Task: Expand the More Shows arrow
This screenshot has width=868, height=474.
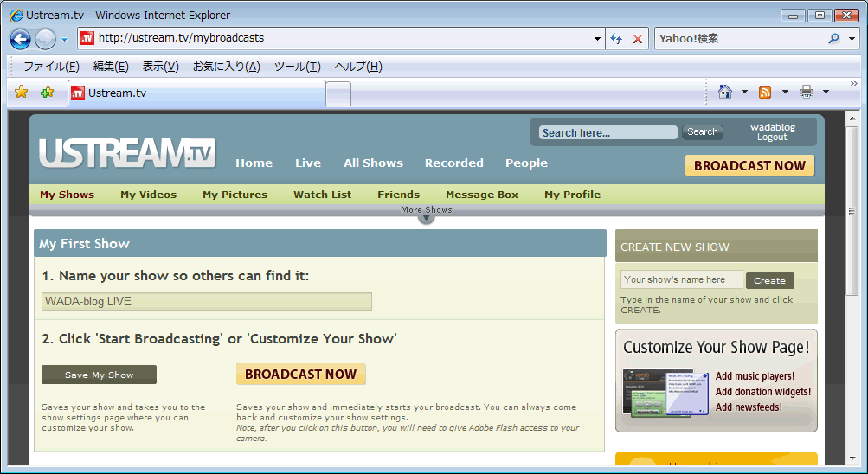Action: [426, 217]
